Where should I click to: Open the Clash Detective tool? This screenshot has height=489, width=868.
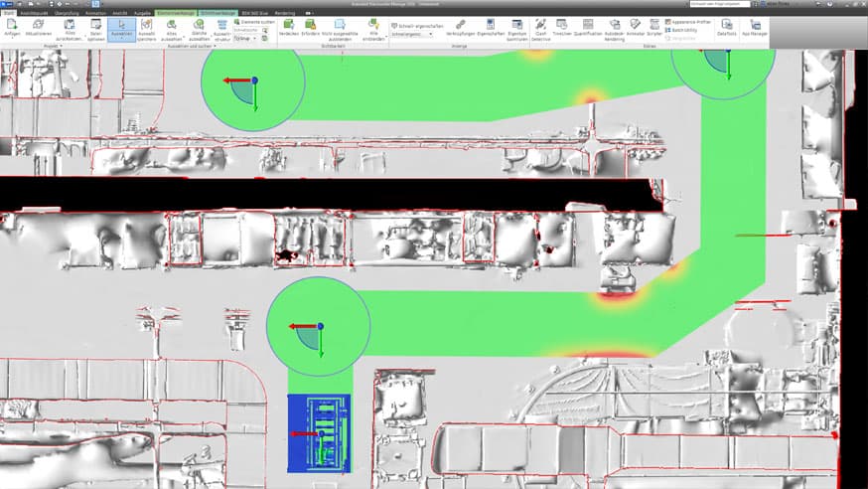point(541,30)
